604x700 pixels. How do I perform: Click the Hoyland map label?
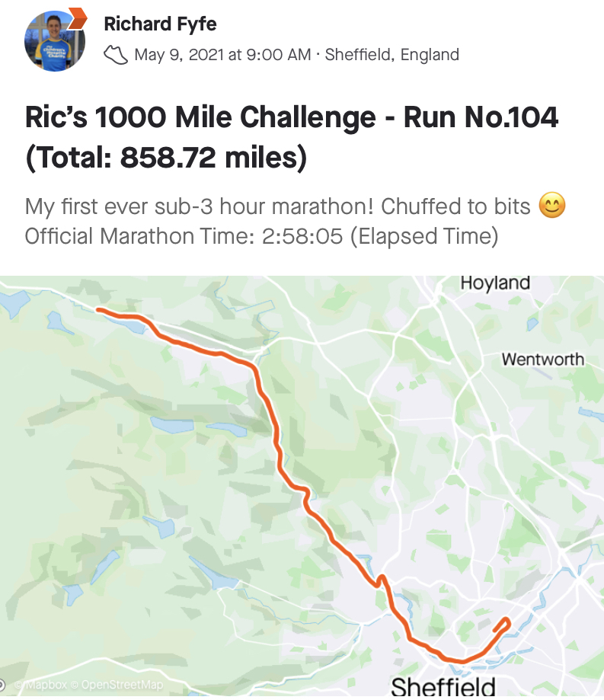pyautogui.click(x=495, y=283)
